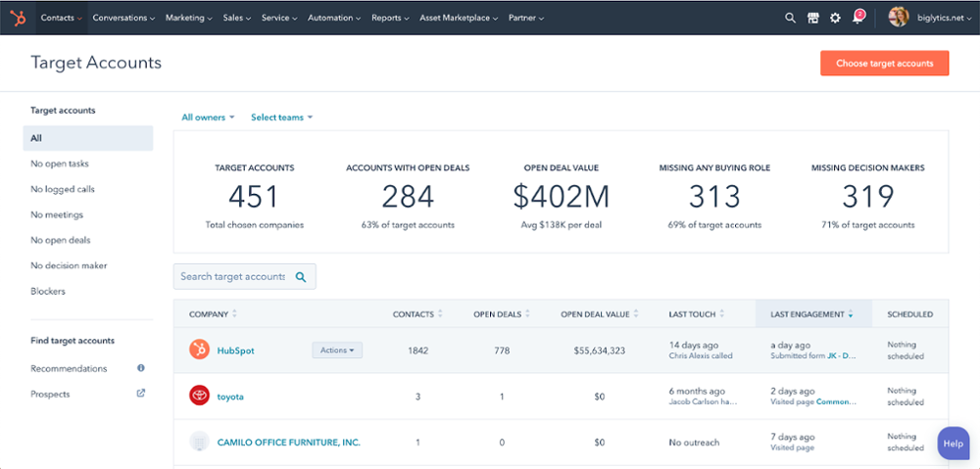
Task: Select the No decision maker filter
Action: (69, 265)
